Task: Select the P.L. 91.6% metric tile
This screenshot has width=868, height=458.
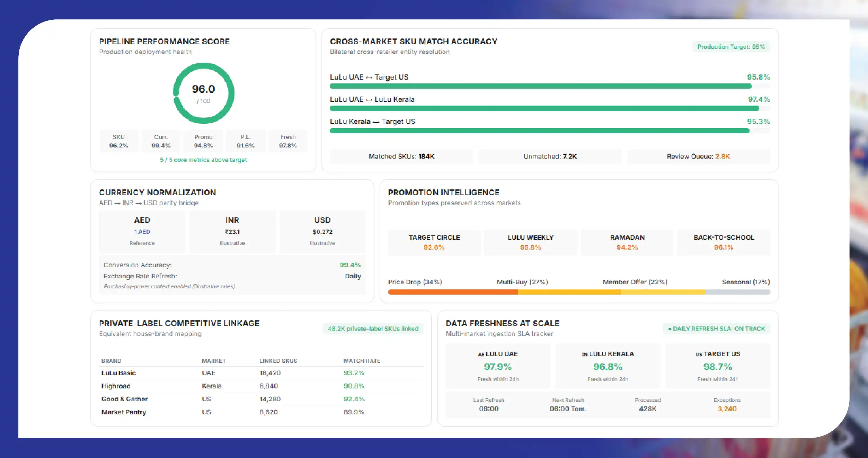Action: 246,141
